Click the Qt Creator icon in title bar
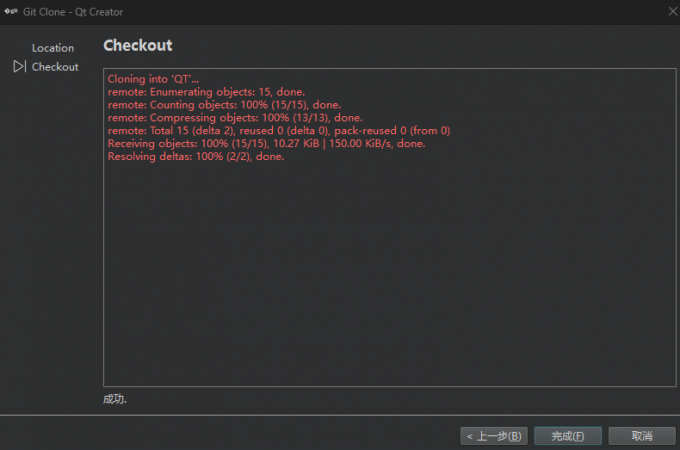 [x=11, y=11]
